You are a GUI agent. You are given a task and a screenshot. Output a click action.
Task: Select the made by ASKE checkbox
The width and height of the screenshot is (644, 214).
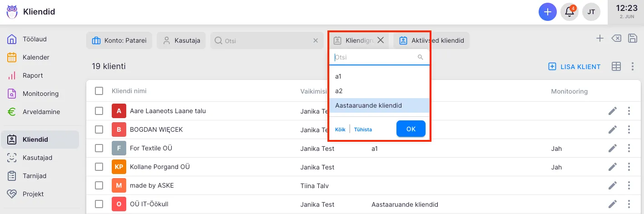click(x=99, y=185)
